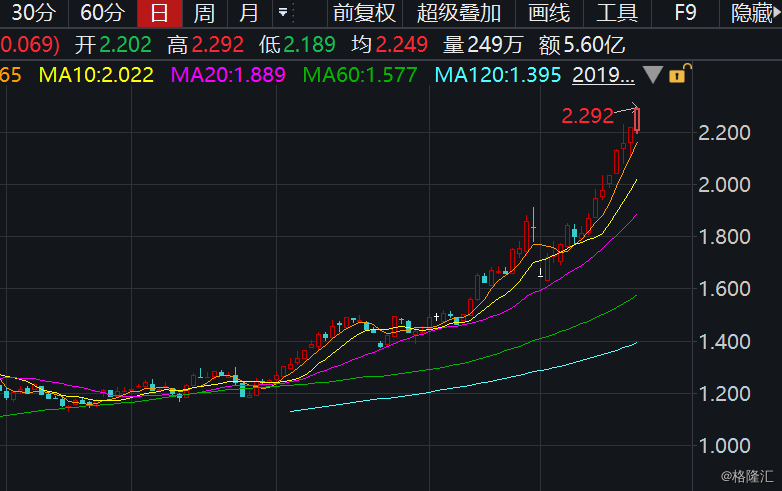The image size is (782, 491).
Task: Switch to the 60分 chart period
Action: click(x=103, y=13)
